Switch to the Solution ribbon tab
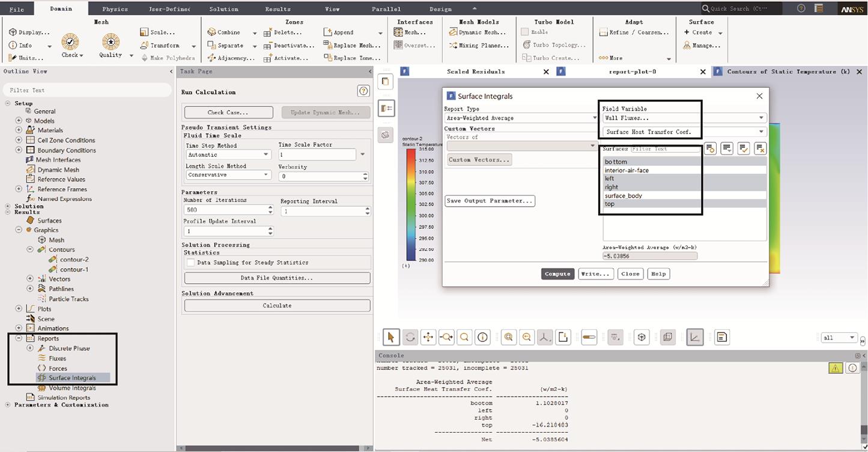868x452 pixels. tap(223, 9)
